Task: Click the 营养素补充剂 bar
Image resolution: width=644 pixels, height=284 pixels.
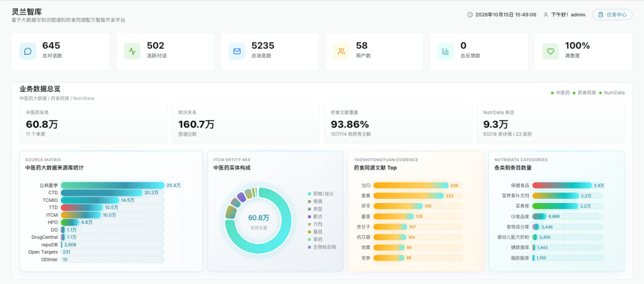Action: pyautogui.click(x=555, y=195)
